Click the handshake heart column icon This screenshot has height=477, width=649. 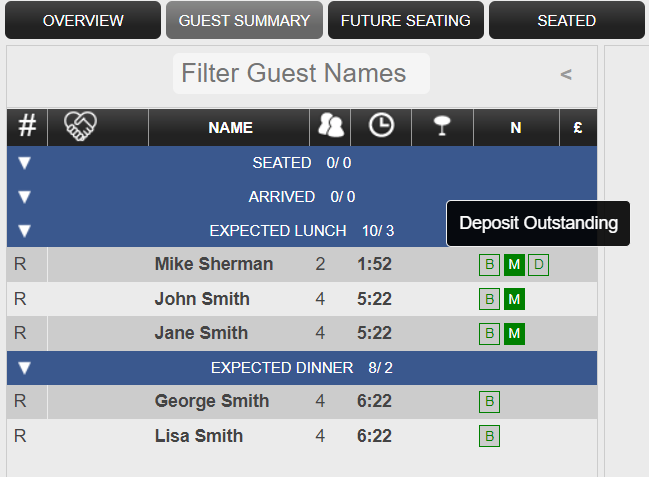click(80, 126)
